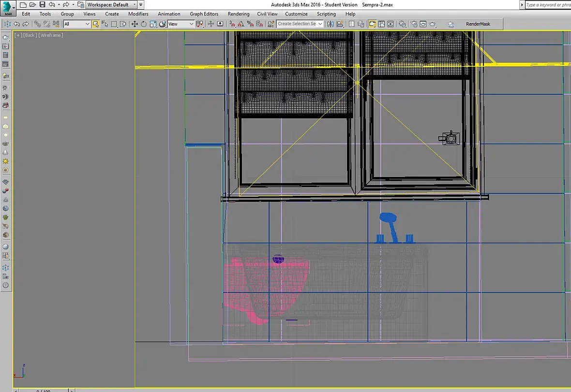Choose the Rectangular Selection Region tool

[x=114, y=24]
